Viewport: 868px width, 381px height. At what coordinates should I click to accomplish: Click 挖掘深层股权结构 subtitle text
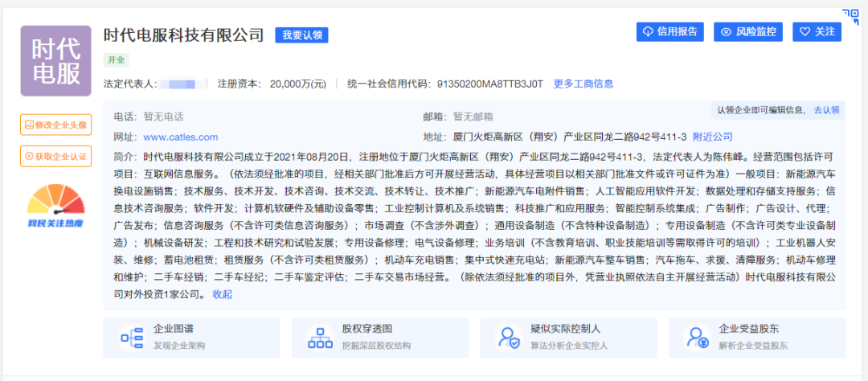pos(376,346)
